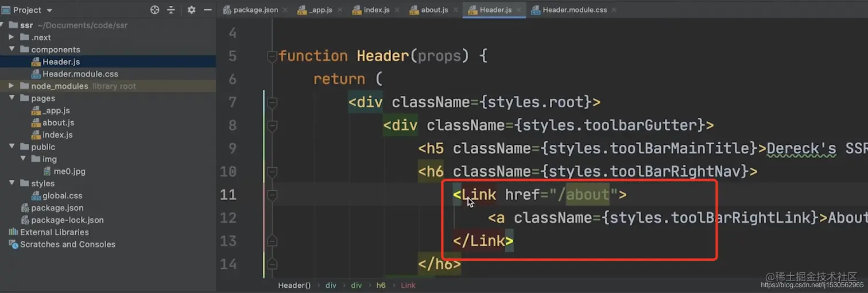Select the styles folder
The image size is (868, 293).
click(43, 183)
